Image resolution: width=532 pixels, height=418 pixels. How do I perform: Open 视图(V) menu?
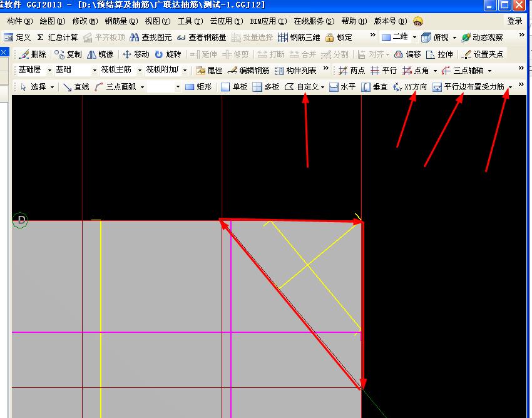158,21
